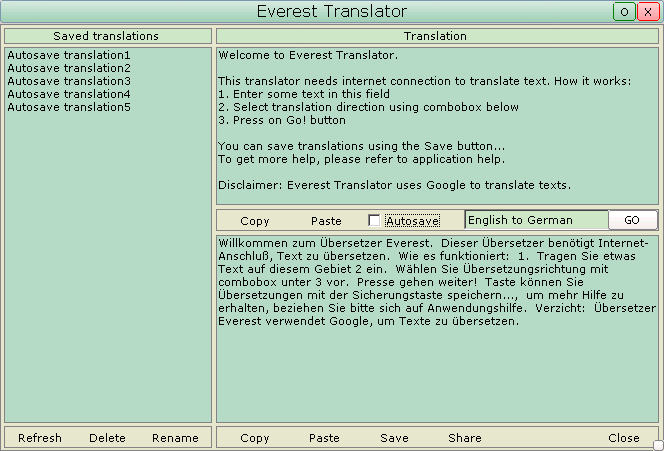Select Autosave translation2 in the list

pos(69,68)
